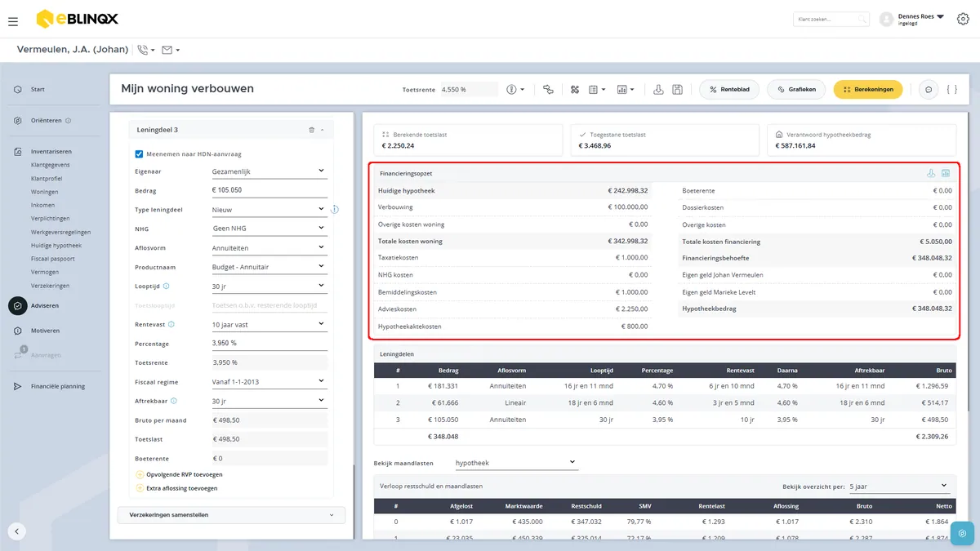Open Klantgegevens in the sidebar
Viewport: 980px width, 551px height.
[50, 165]
